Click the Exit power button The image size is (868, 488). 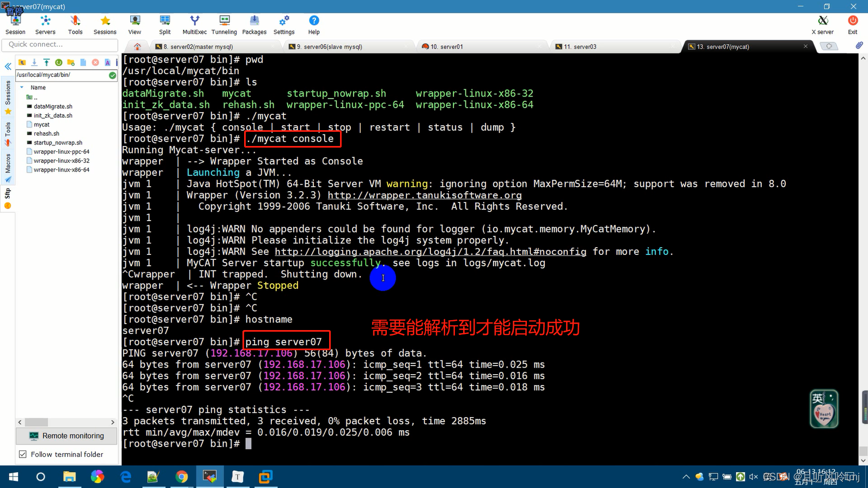(x=853, y=25)
